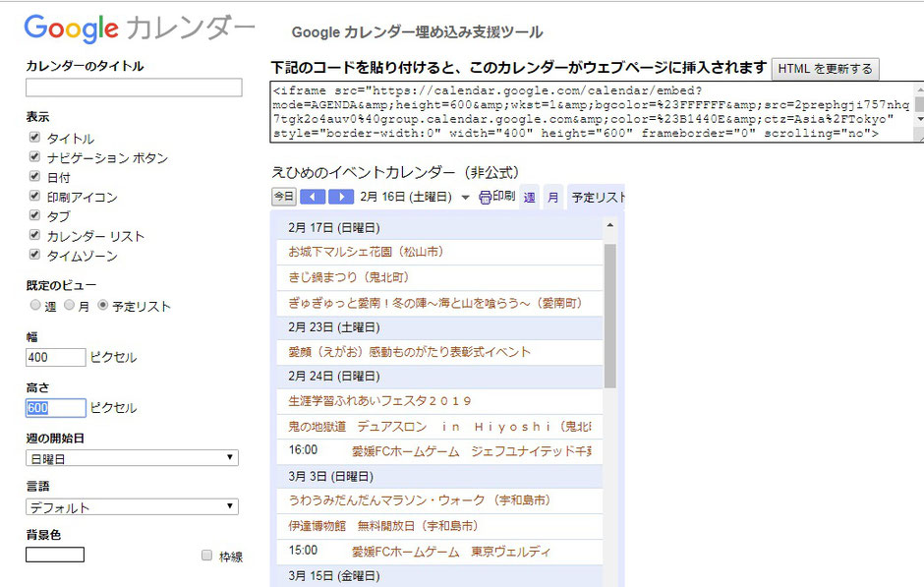Open 愛顔 感動ものがたり表彰式イベント
924x587 pixels.
coord(410,352)
